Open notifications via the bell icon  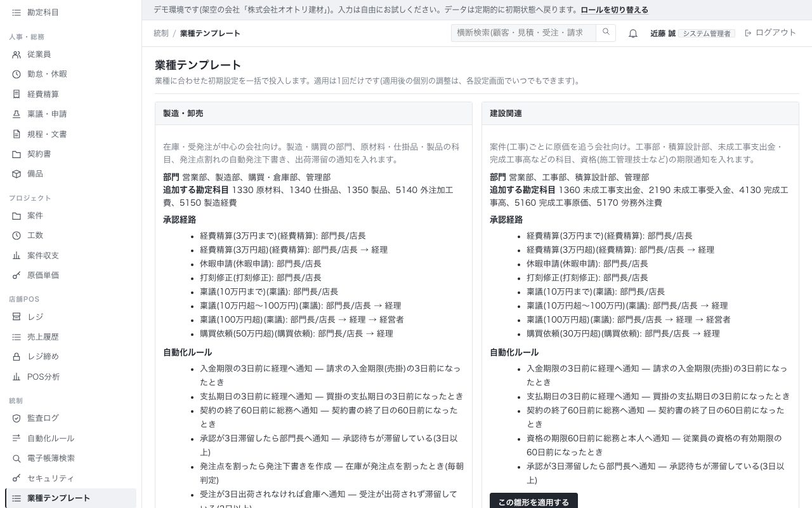pyautogui.click(x=632, y=34)
